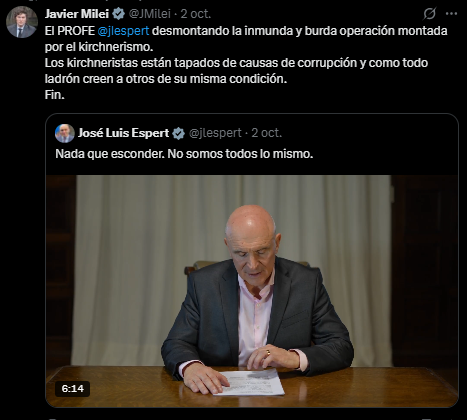Click the text Nada que esconder
467x420 pixels.
coord(110,154)
